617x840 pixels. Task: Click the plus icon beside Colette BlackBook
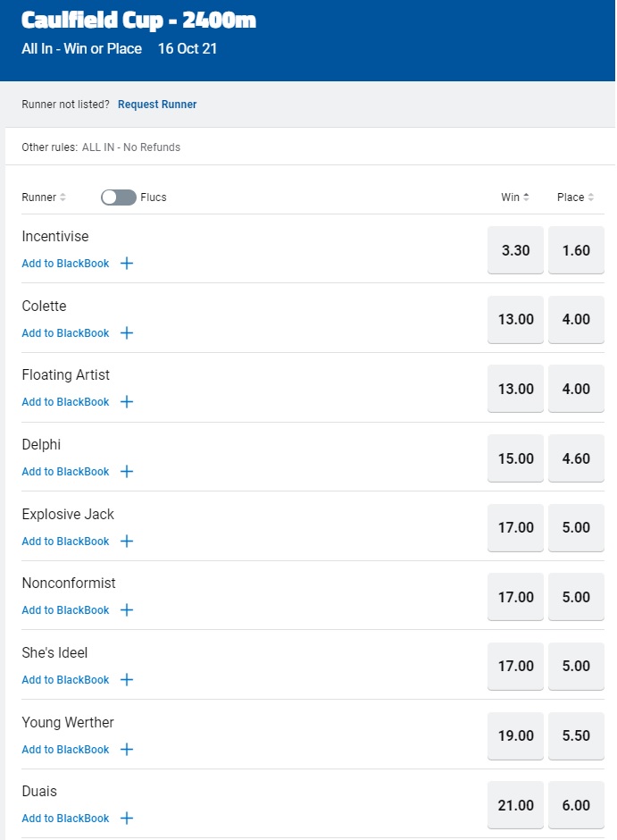(127, 333)
